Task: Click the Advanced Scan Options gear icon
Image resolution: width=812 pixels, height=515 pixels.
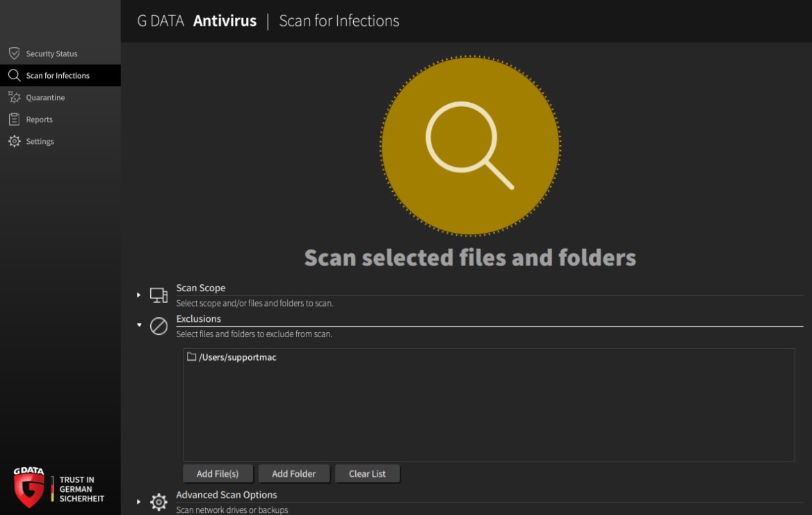Action: pyautogui.click(x=159, y=502)
